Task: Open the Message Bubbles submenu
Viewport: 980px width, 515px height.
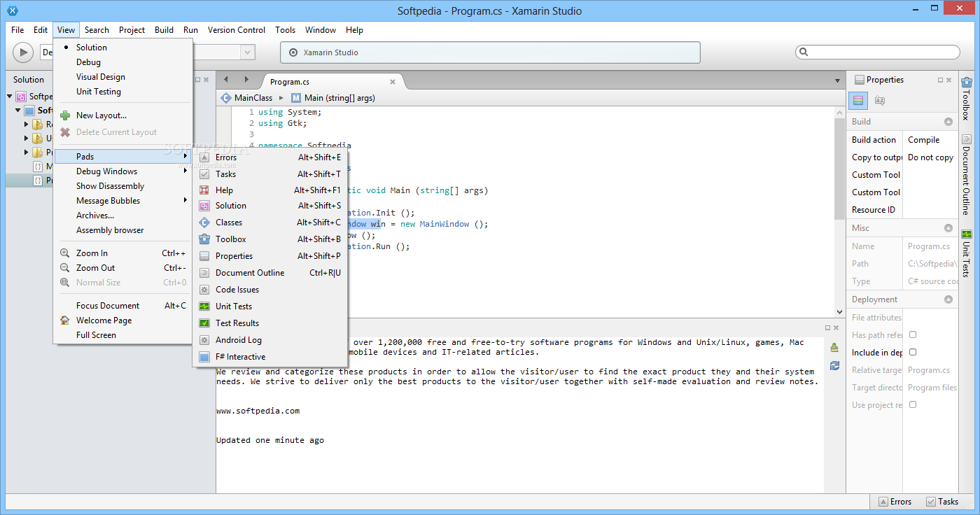Action: coord(123,201)
